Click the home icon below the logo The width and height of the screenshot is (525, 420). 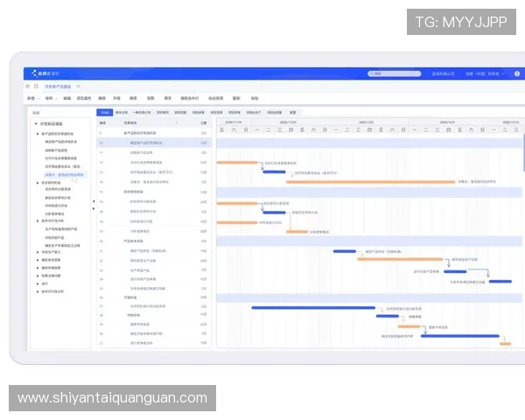pos(27,87)
